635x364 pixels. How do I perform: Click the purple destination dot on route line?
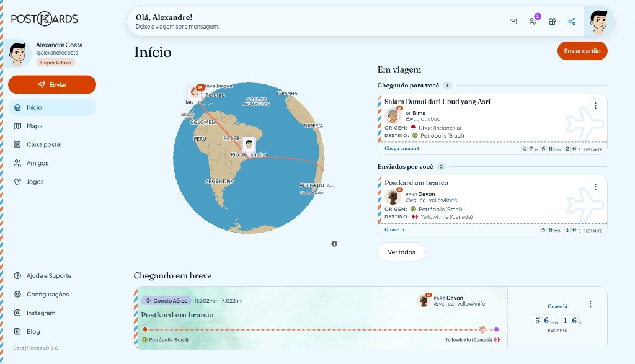[x=497, y=329]
